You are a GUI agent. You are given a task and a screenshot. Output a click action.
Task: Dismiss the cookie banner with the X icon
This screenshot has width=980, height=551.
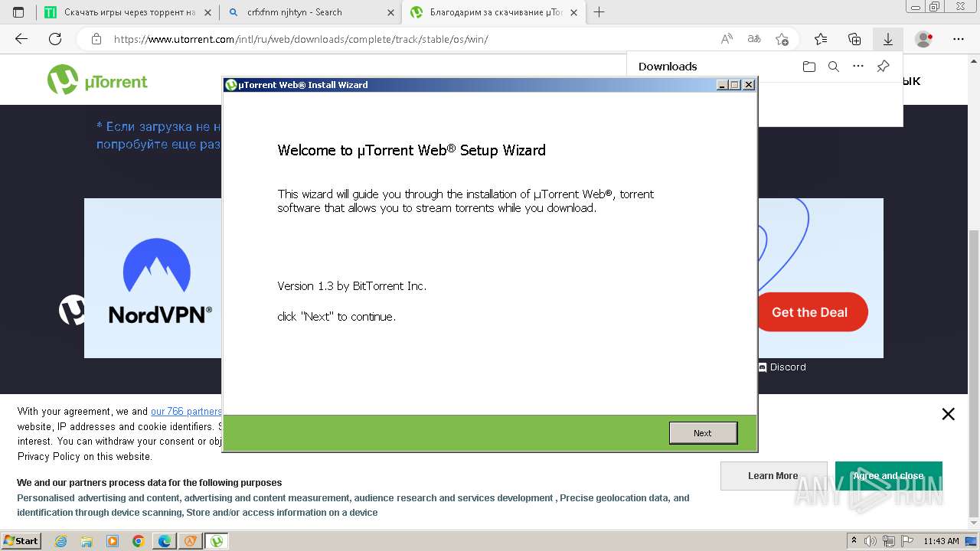pos(948,414)
